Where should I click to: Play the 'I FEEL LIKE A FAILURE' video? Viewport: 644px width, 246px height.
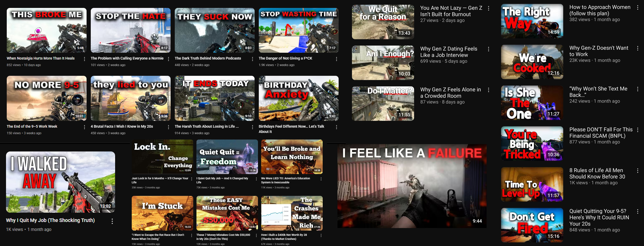pos(412,186)
